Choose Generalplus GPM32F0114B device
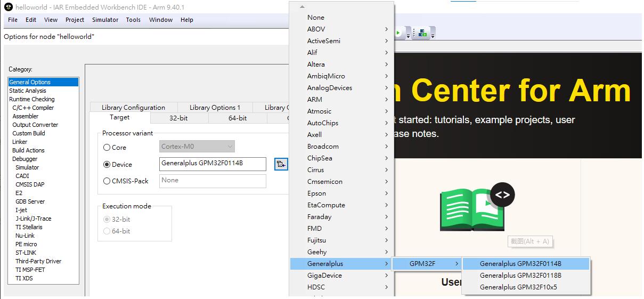 tap(526, 264)
